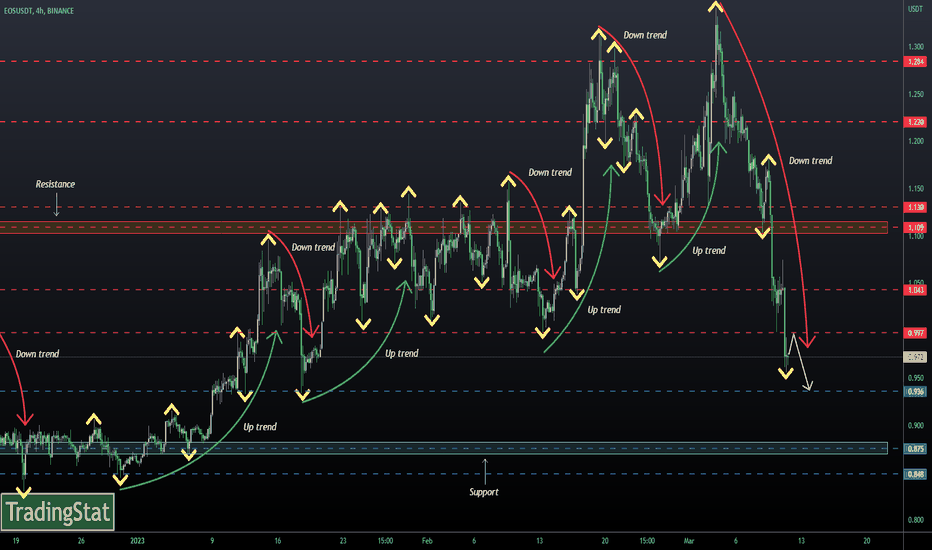Select the 1.284 red price level label
Screen dimensions: 932x550
(915, 62)
